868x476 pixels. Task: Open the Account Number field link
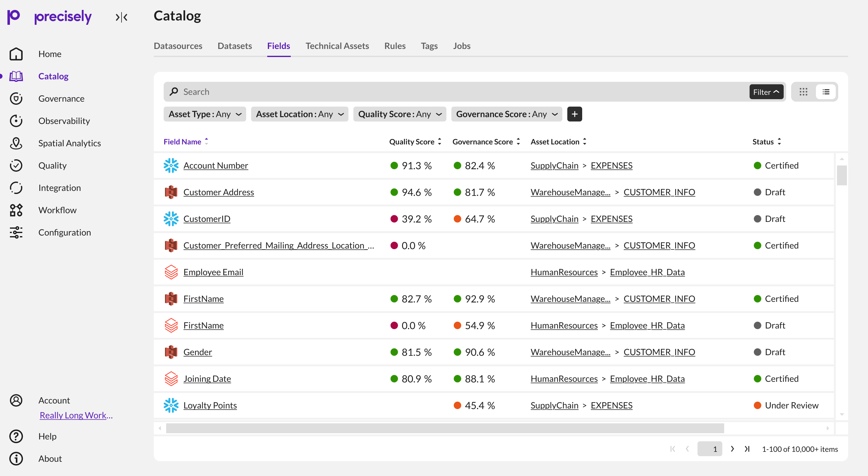[216, 165]
